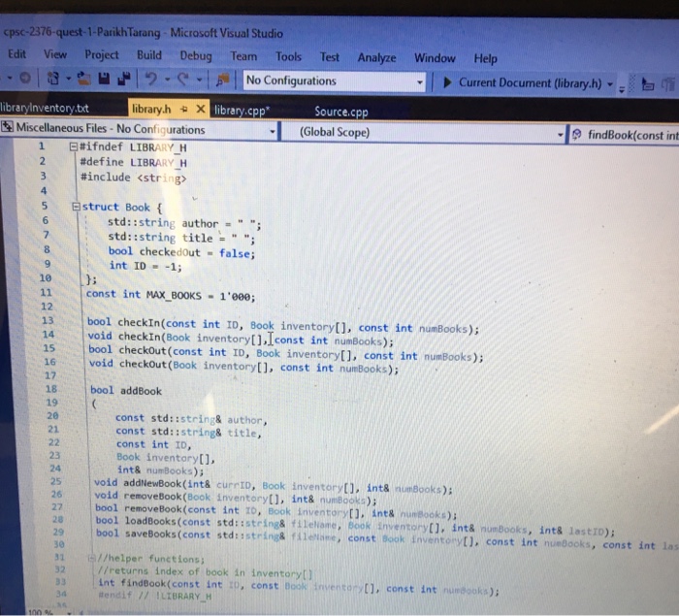Click the word 'false' on line 8
This screenshot has height=616, width=679.
(x=235, y=253)
